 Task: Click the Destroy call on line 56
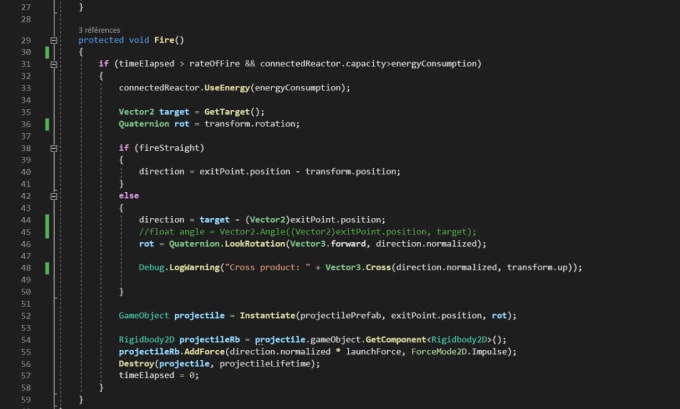click(136, 363)
